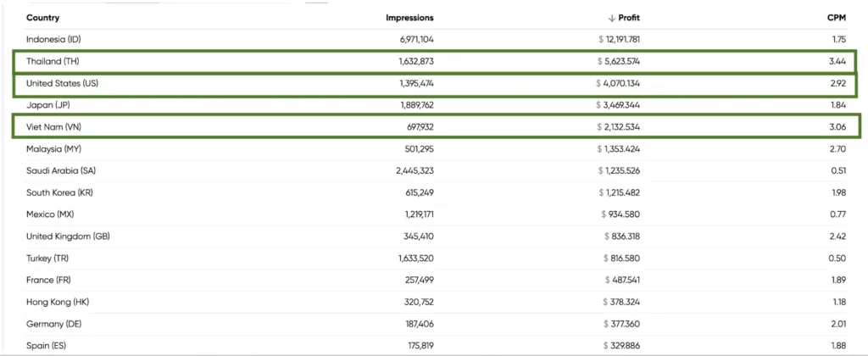The image size is (868, 356).
Task: Select the Japan (JP) row label
Action: click(48, 105)
